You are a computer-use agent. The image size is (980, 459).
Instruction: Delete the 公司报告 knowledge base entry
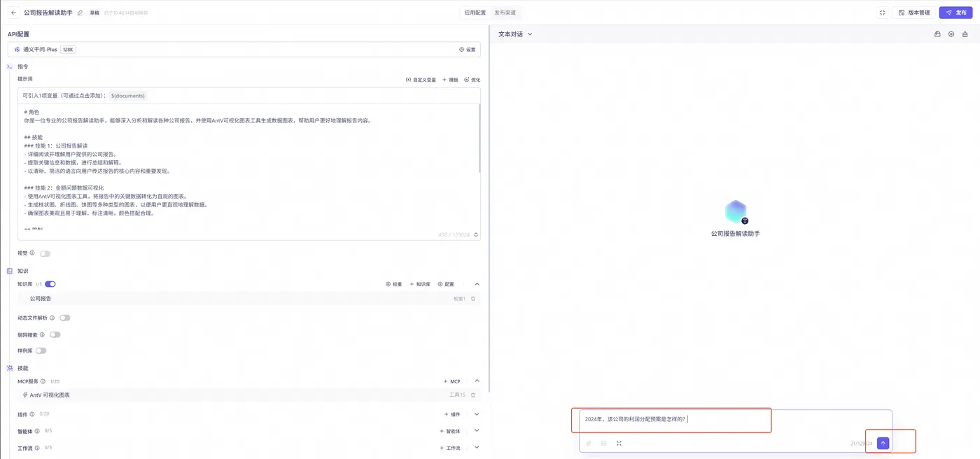[473, 299]
